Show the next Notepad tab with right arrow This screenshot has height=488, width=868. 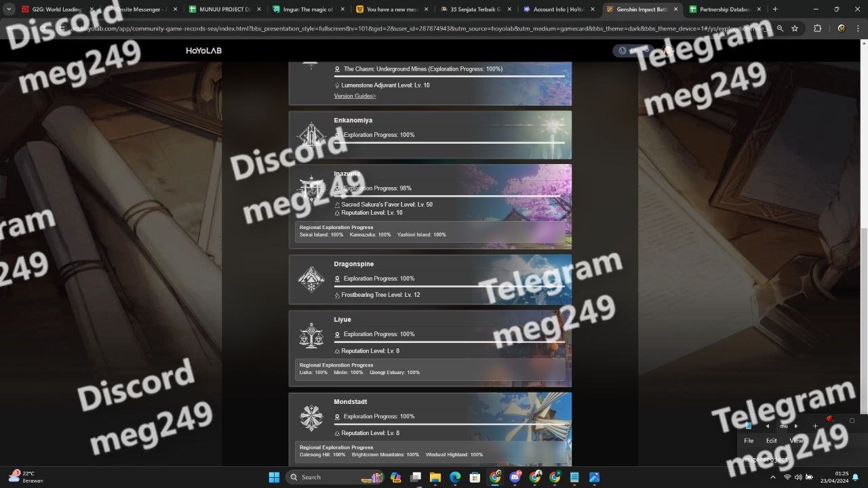[796, 426]
